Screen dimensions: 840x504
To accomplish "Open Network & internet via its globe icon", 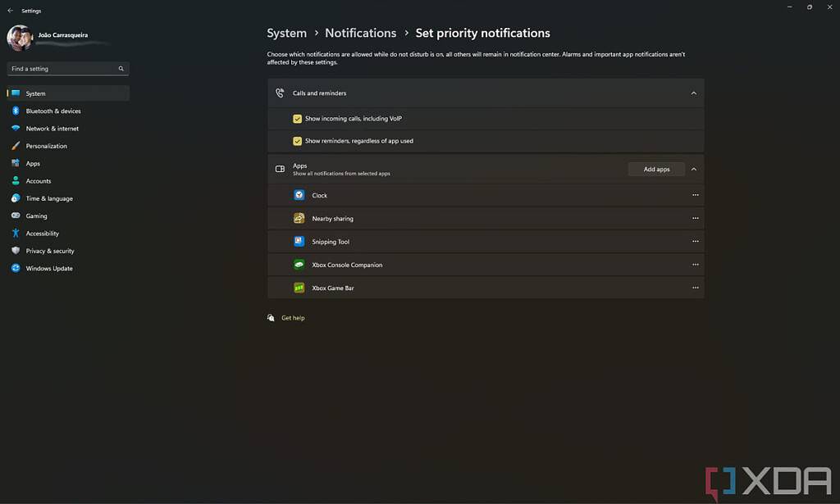I will point(15,128).
